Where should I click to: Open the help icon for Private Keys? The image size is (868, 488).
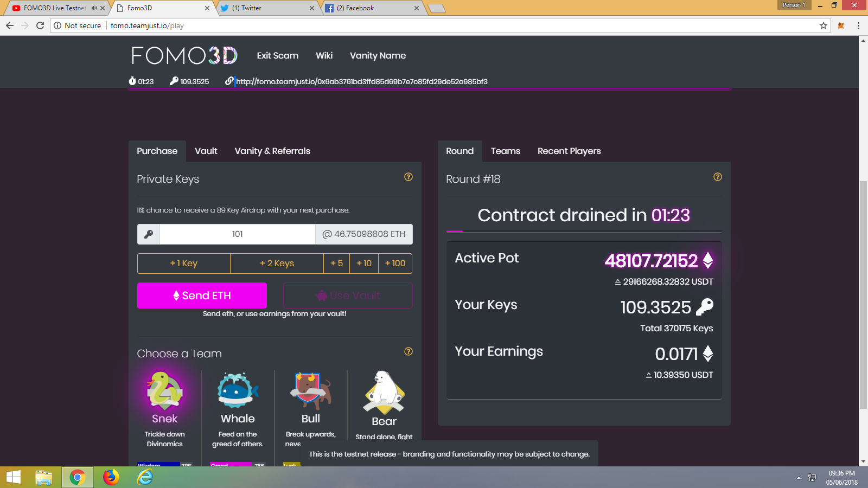(x=409, y=177)
